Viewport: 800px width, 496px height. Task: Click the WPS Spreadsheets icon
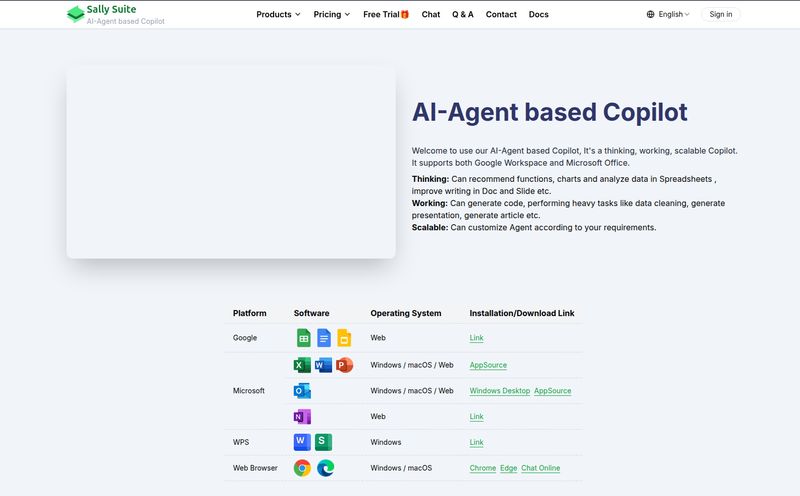[323, 442]
